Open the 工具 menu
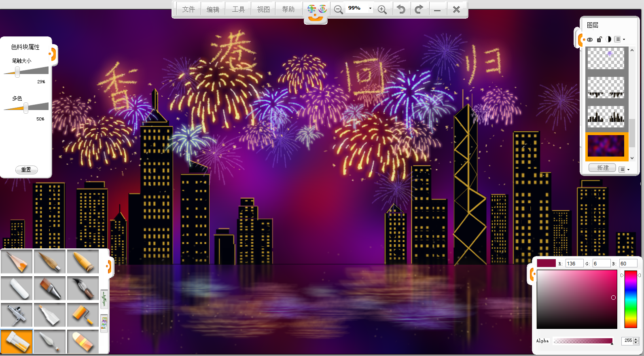The image size is (644, 356). (x=238, y=9)
